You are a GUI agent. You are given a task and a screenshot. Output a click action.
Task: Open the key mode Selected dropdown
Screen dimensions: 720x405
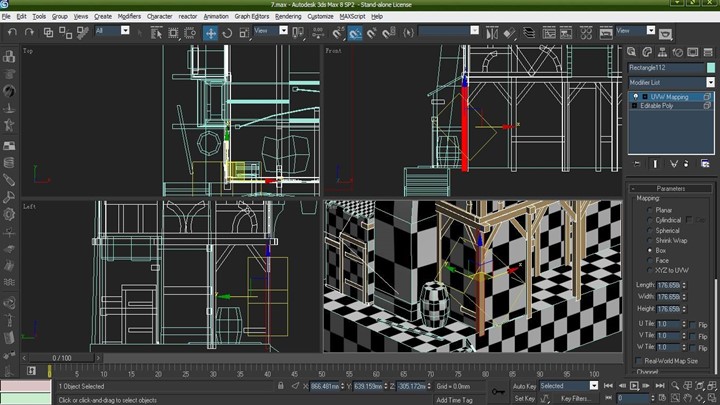[x=594, y=386]
